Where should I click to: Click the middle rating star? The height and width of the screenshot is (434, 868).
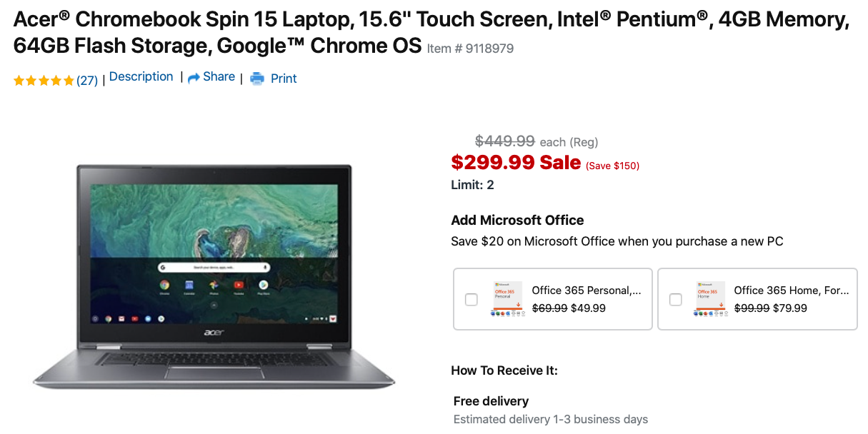[x=43, y=80]
